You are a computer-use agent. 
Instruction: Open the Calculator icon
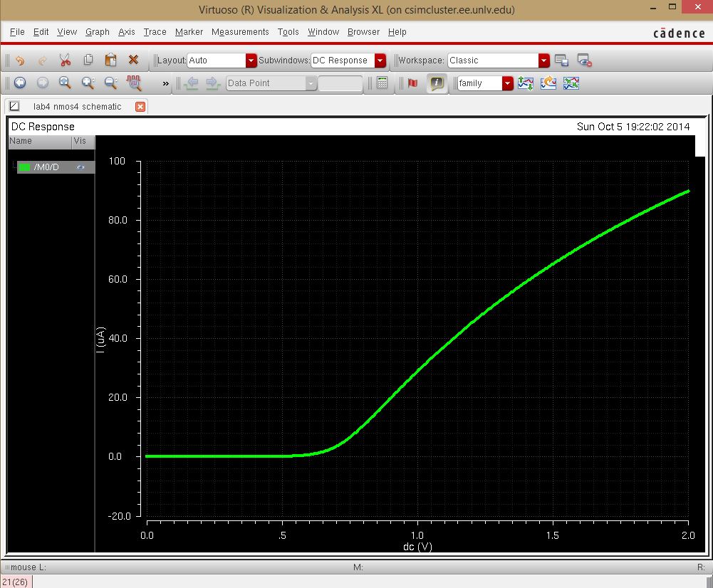[382, 83]
